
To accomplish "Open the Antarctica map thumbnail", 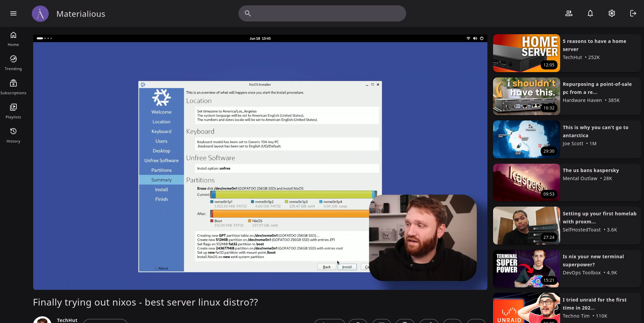I will tap(527, 139).
